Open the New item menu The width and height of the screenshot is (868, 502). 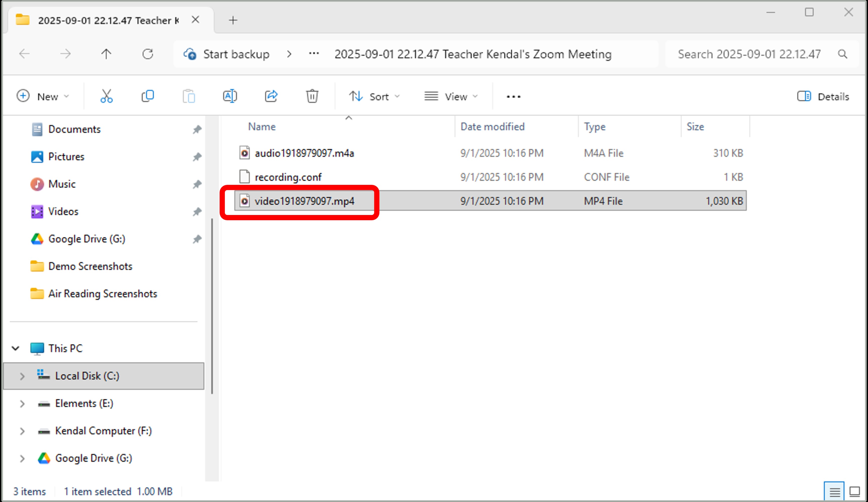43,96
